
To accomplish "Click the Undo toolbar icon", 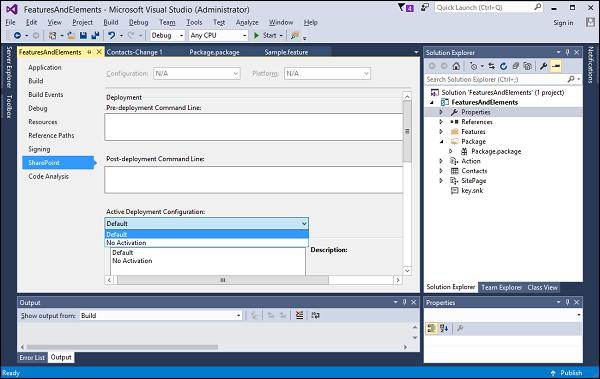I will pyautogui.click(x=111, y=36).
